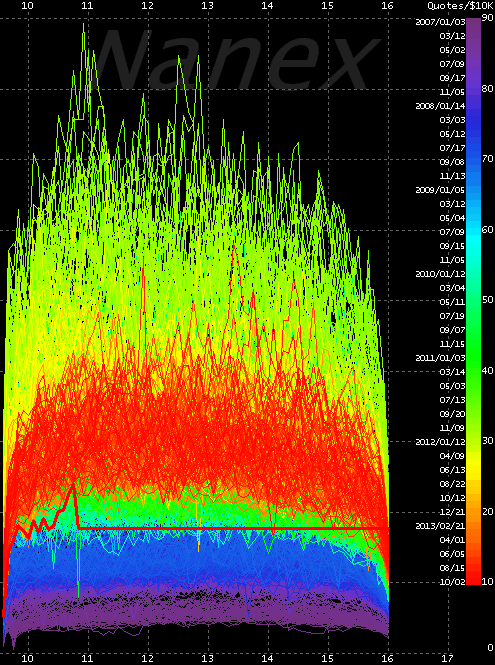Click the 2011/01/03 legend date entry
The width and height of the screenshot is (495, 665).
click(440, 358)
